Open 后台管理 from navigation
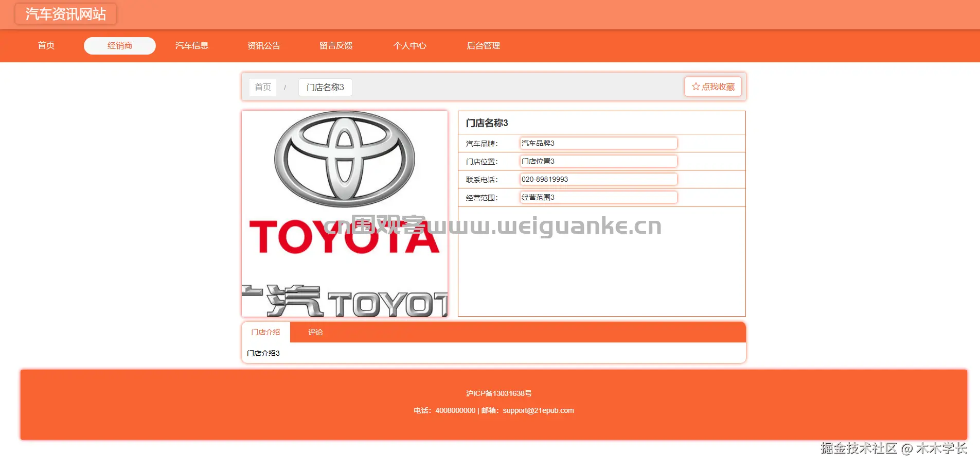This screenshot has height=468, width=980. [x=483, y=45]
